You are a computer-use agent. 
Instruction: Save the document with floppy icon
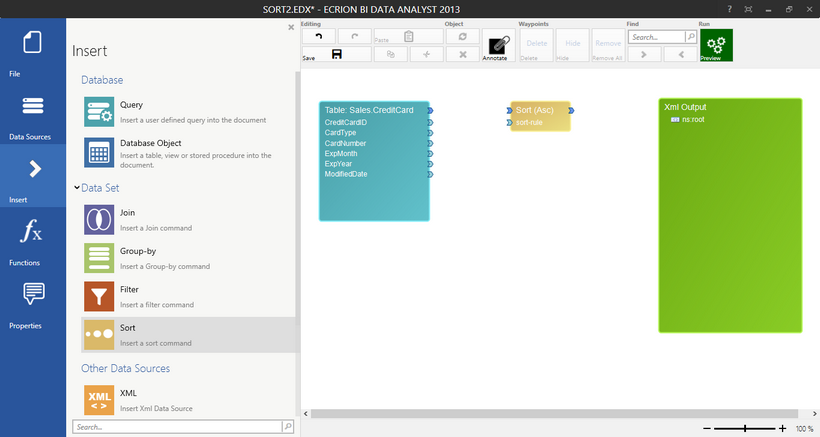coord(337,54)
